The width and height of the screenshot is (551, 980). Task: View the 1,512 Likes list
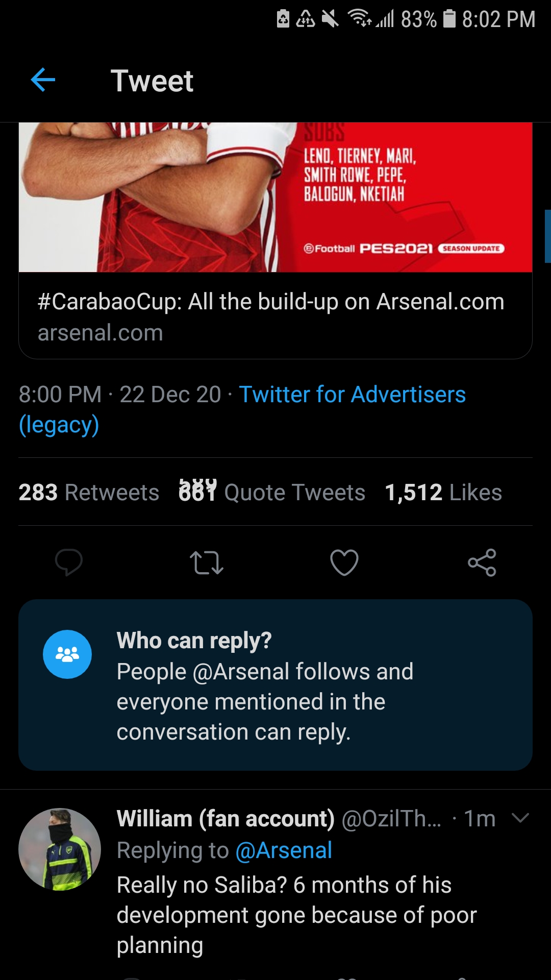tap(443, 493)
